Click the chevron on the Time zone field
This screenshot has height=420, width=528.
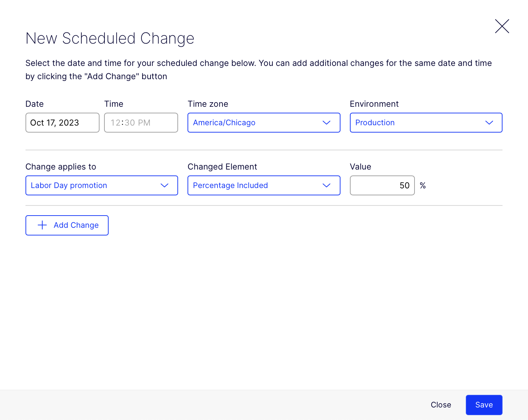coord(327,122)
